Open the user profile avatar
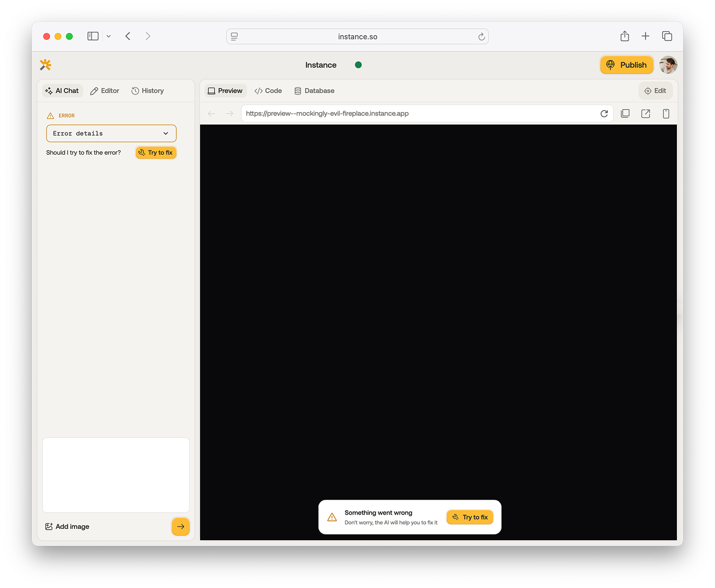715x588 pixels. (x=668, y=65)
